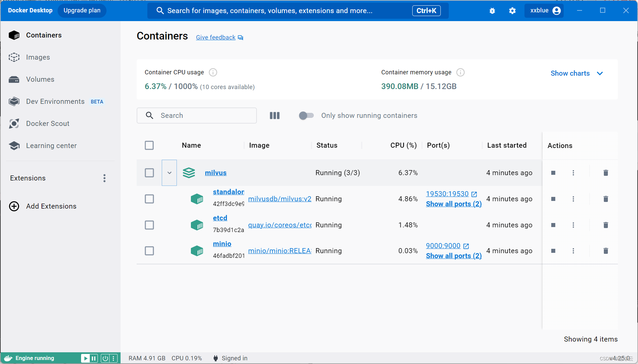Open Docker settings gear icon
The width and height of the screenshot is (638, 364).
(512, 11)
